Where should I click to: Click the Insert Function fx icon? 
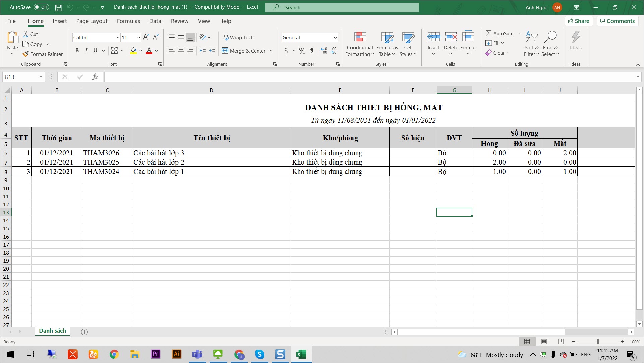point(95,77)
